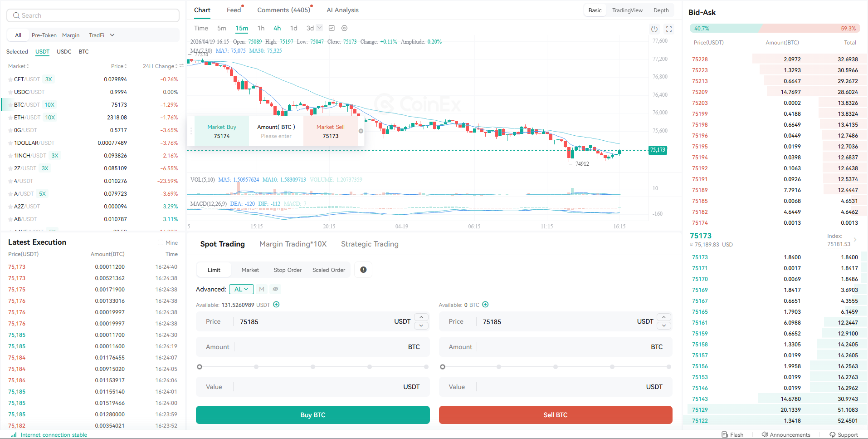Open the more intervals dropdown after 3d
This screenshot has height=439, width=868.
coord(319,28)
